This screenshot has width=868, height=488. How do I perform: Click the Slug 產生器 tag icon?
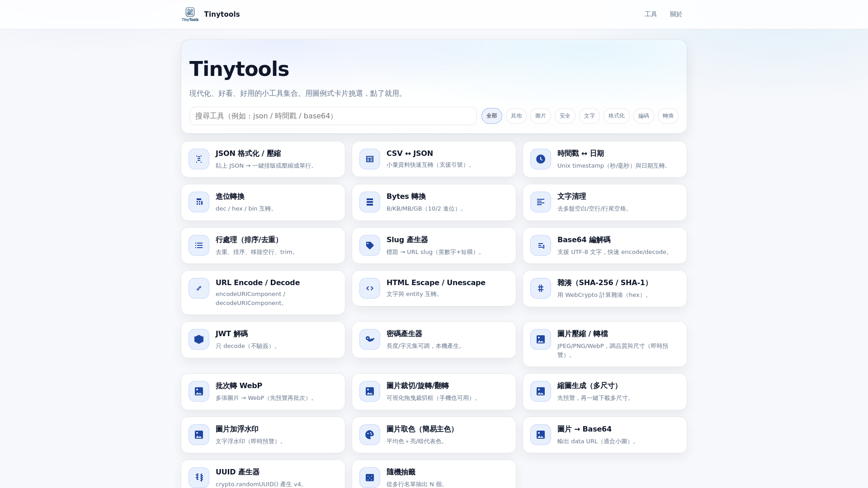tap(370, 245)
